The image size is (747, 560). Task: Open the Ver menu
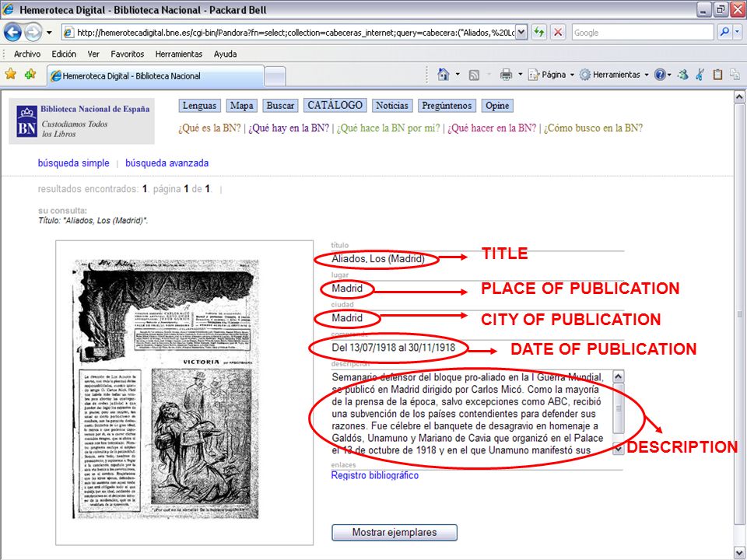click(93, 54)
